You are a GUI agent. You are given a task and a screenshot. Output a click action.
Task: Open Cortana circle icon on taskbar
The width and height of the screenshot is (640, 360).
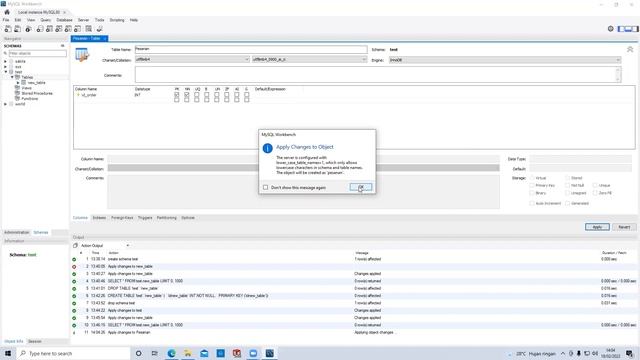[138, 353]
